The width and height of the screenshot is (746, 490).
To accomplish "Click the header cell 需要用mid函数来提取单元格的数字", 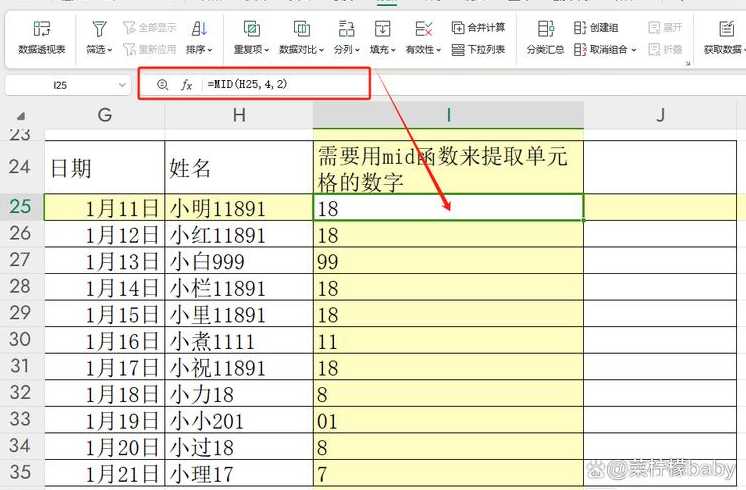I will (x=448, y=167).
